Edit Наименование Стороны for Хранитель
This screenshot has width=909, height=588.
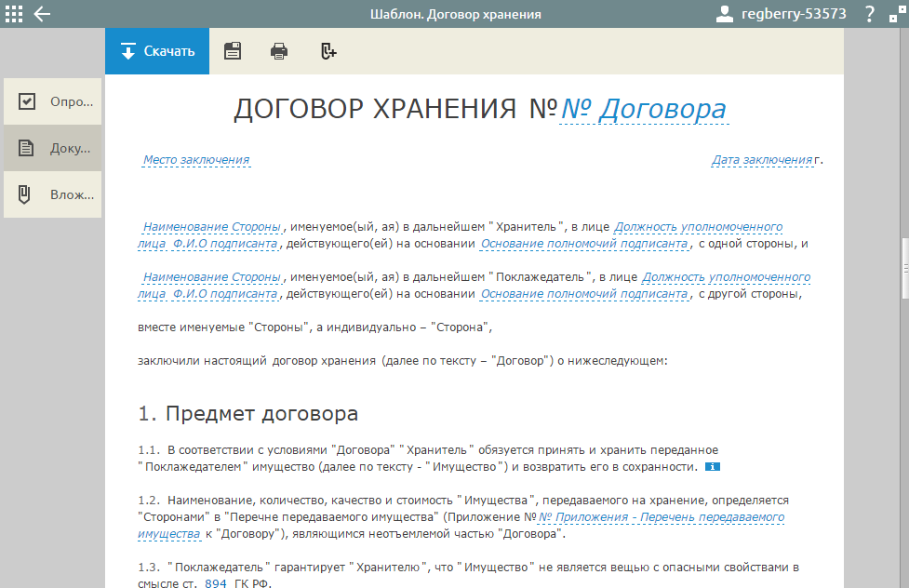[211, 227]
